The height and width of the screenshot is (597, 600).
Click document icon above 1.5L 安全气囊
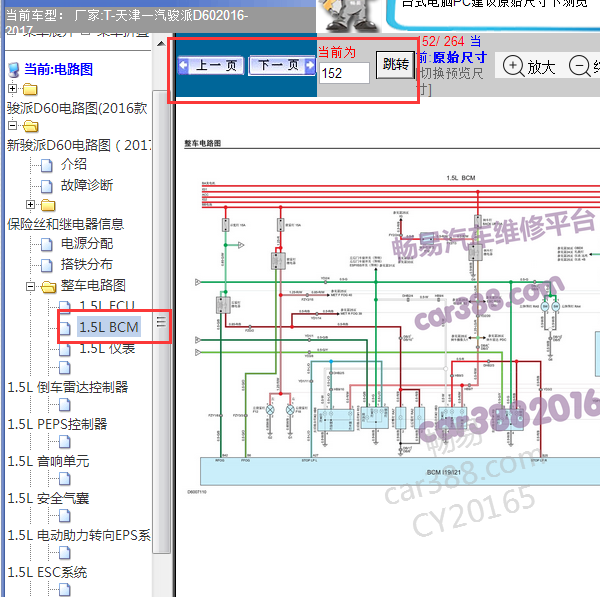click(65, 479)
